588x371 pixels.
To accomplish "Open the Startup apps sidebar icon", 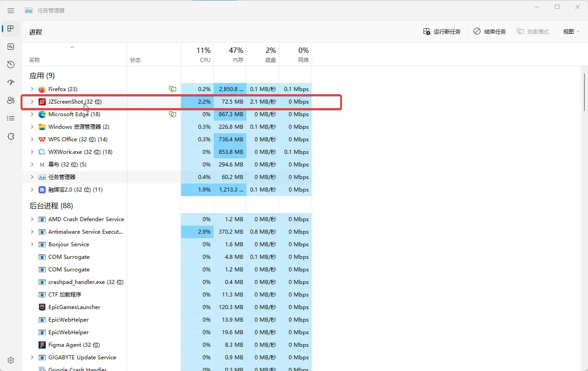I will (x=11, y=83).
